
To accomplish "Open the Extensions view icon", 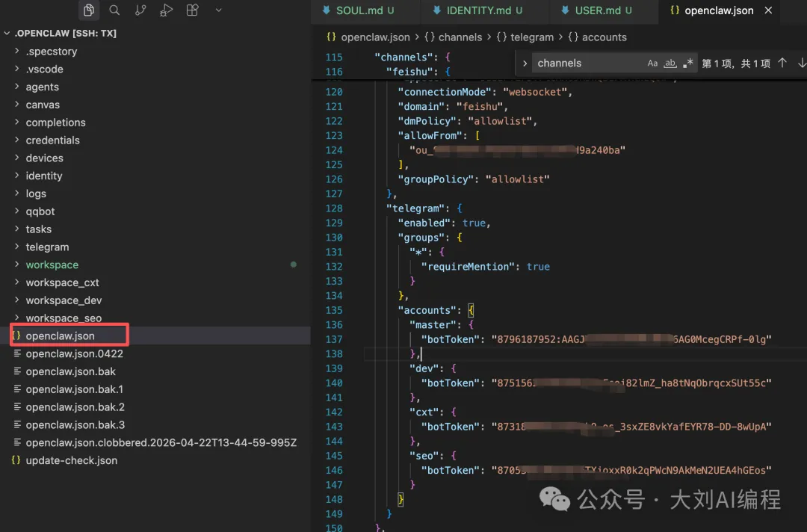I will point(192,10).
